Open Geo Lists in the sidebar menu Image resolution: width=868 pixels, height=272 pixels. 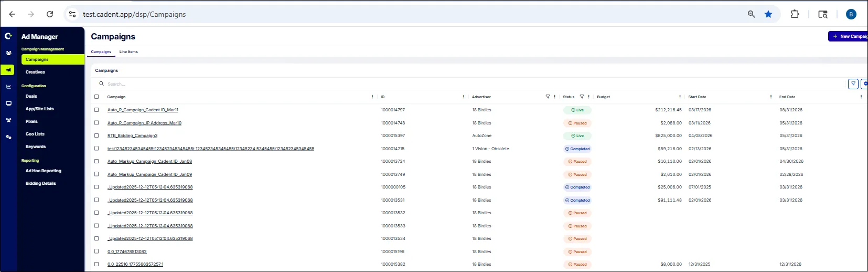pos(35,134)
